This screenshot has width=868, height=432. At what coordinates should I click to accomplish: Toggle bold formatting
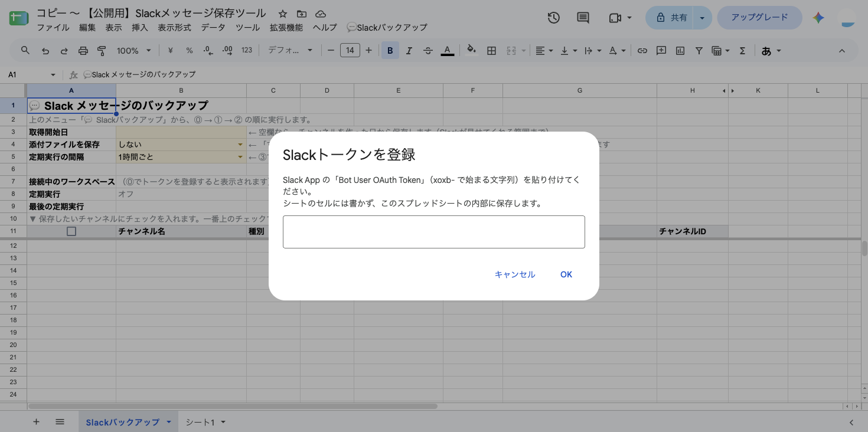(390, 51)
